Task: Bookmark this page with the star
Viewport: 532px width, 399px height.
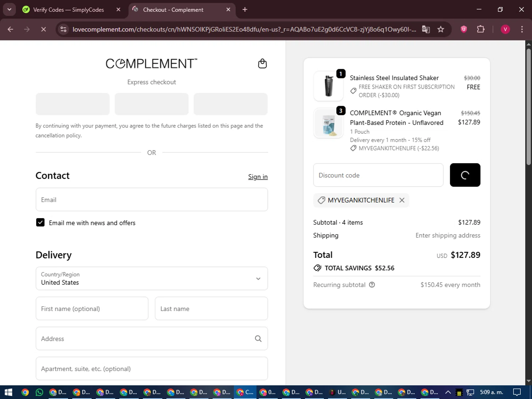Action: (441, 29)
